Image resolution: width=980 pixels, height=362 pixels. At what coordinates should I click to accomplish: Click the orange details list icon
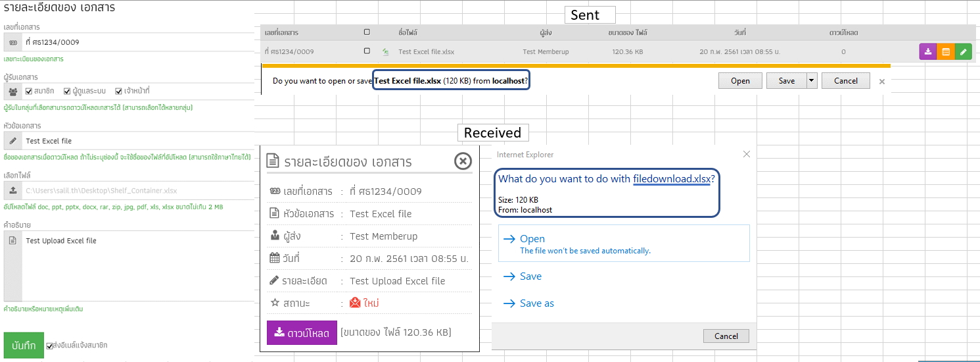tap(945, 51)
